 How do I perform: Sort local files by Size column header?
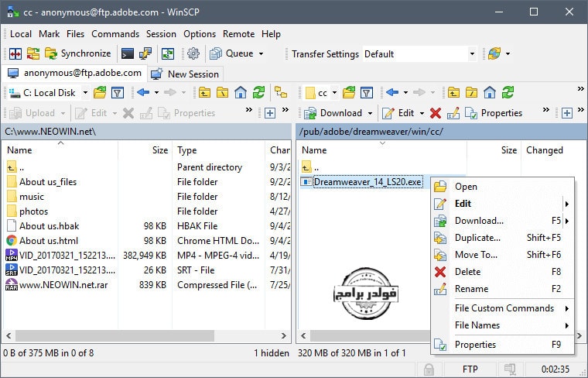click(145, 150)
